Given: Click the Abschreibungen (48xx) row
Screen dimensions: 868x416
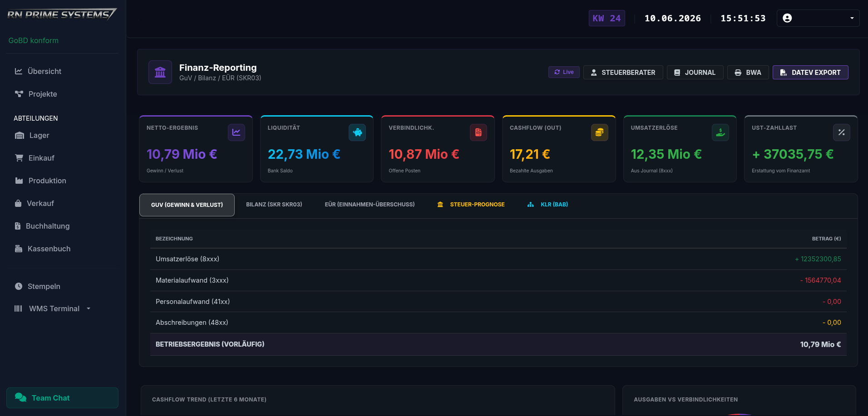Looking at the screenshot, I should [x=498, y=323].
